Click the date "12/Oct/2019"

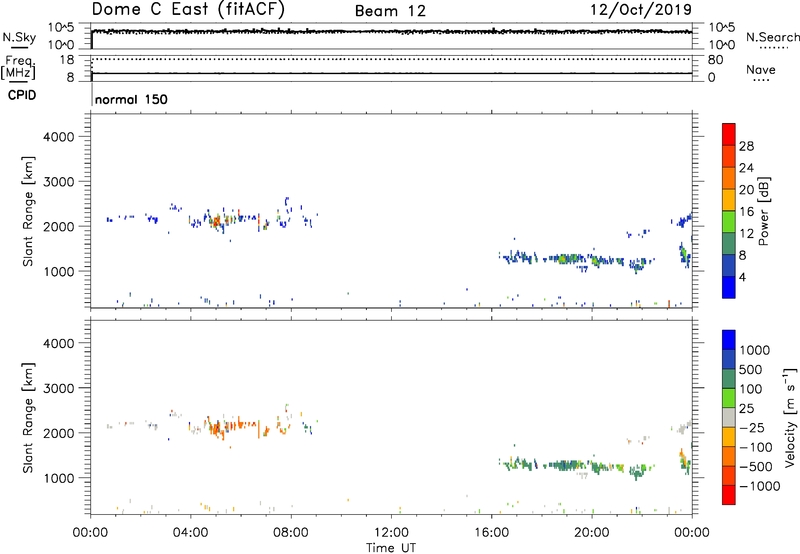coord(641,10)
